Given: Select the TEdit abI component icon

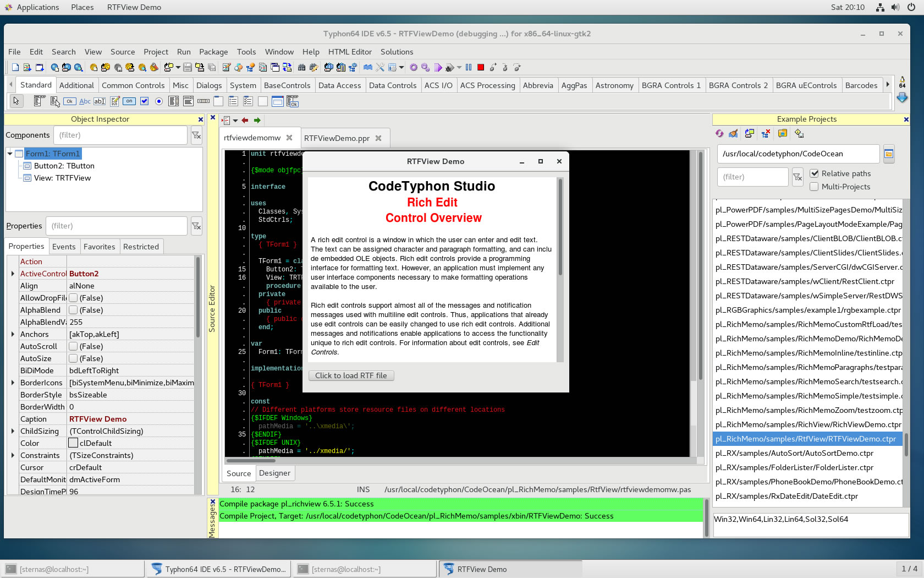Looking at the screenshot, I should click(100, 101).
